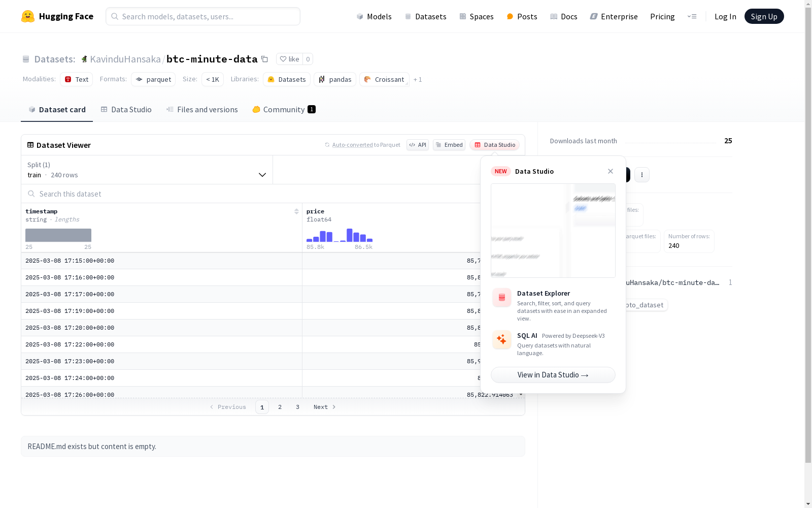Click the Hugging Face logo
The height and width of the screenshot is (508, 812).
[x=57, y=16]
